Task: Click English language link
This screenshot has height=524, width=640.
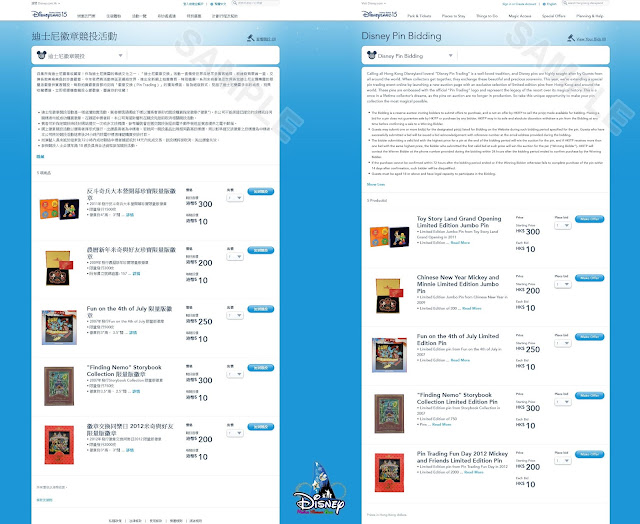Action: [551, 4]
